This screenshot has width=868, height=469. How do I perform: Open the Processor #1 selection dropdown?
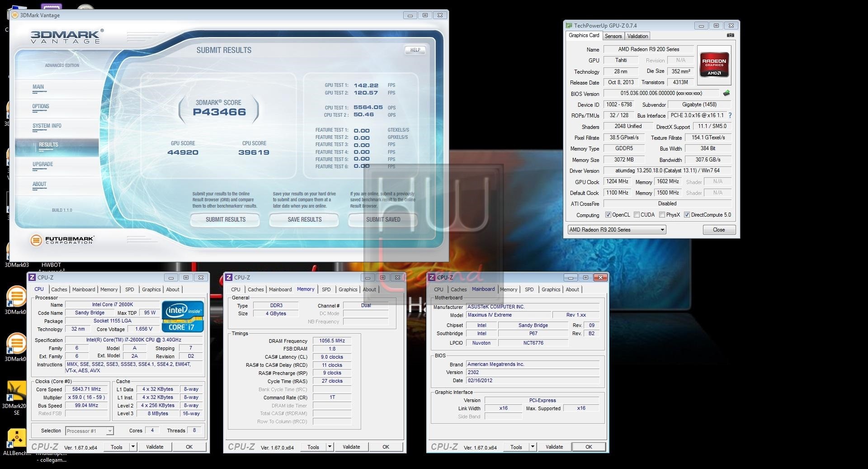(89, 431)
